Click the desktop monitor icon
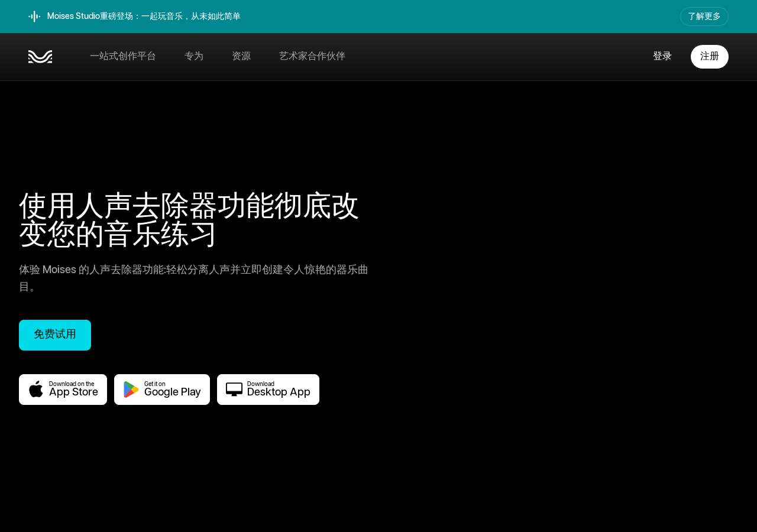 tap(234, 390)
